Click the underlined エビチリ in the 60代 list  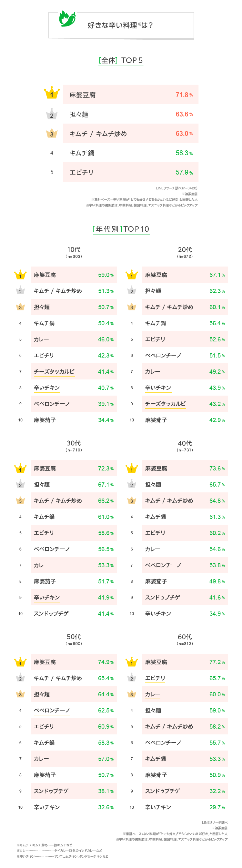pyautogui.click(x=155, y=678)
